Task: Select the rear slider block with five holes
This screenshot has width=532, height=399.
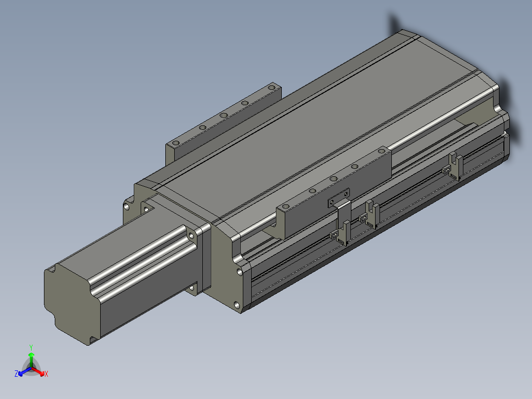Action: 223,123
